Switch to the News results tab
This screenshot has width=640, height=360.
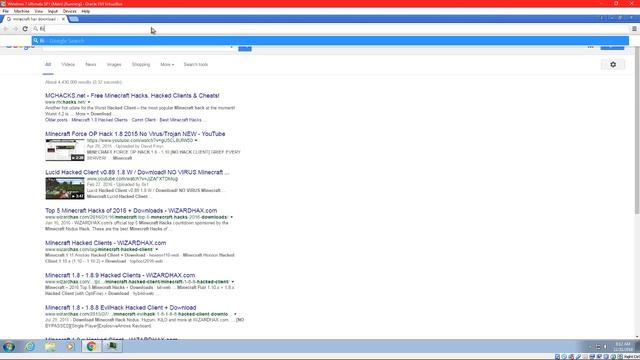(91, 64)
